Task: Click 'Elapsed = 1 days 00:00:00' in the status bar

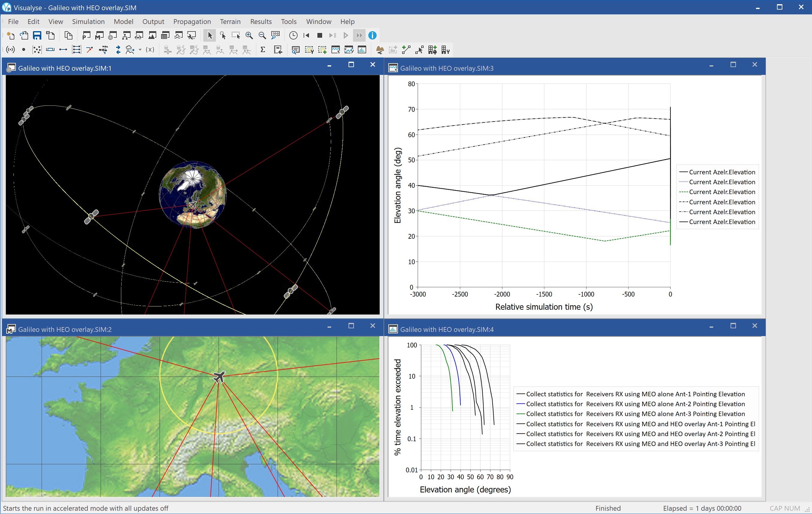Action: 702,508
